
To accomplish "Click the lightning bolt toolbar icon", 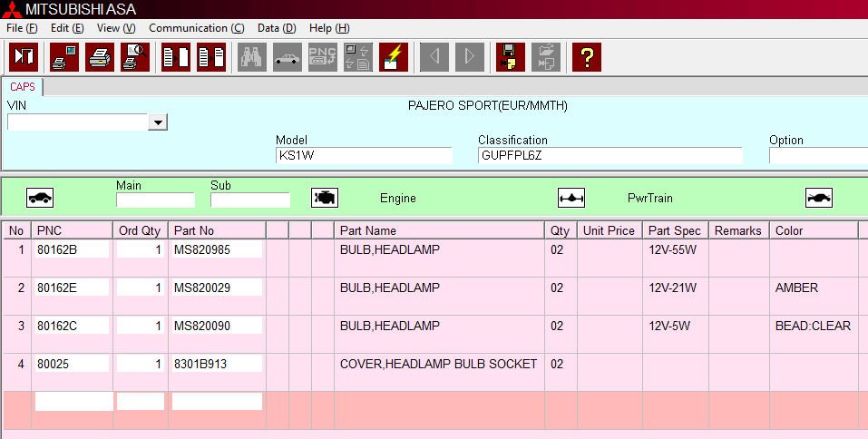I will (x=394, y=56).
